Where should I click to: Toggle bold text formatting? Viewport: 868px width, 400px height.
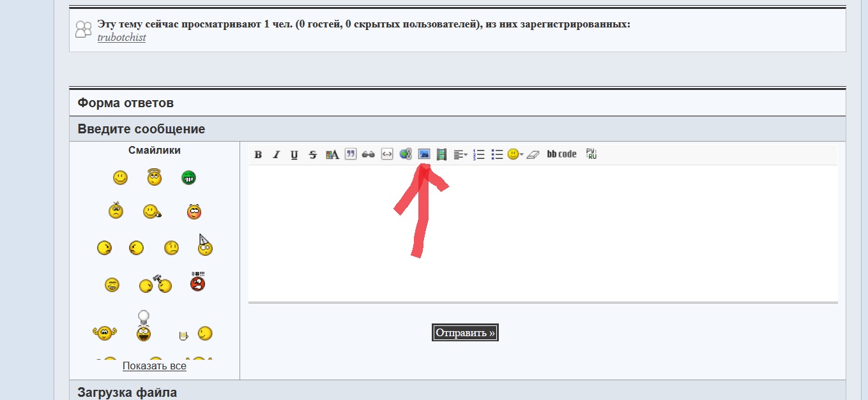pyautogui.click(x=258, y=154)
